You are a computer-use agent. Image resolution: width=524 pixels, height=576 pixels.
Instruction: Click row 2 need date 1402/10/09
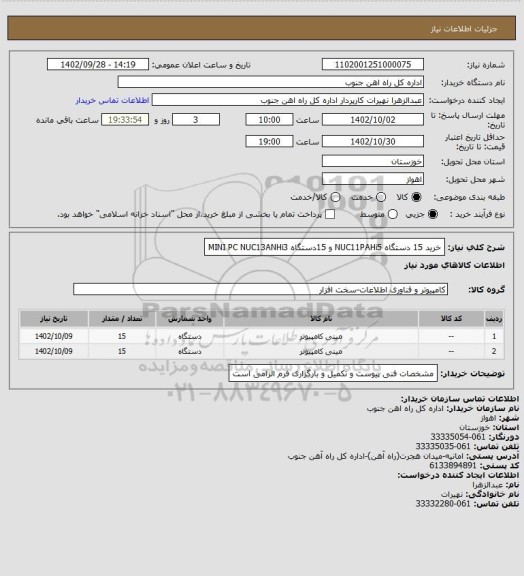click(x=54, y=351)
